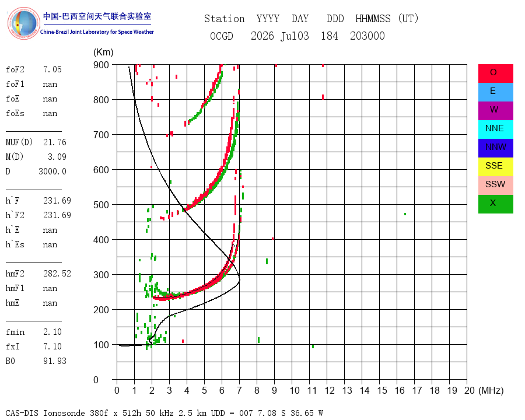Click the B0 value 91.93
Screen dimensions: 525x420
tap(55, 361)
